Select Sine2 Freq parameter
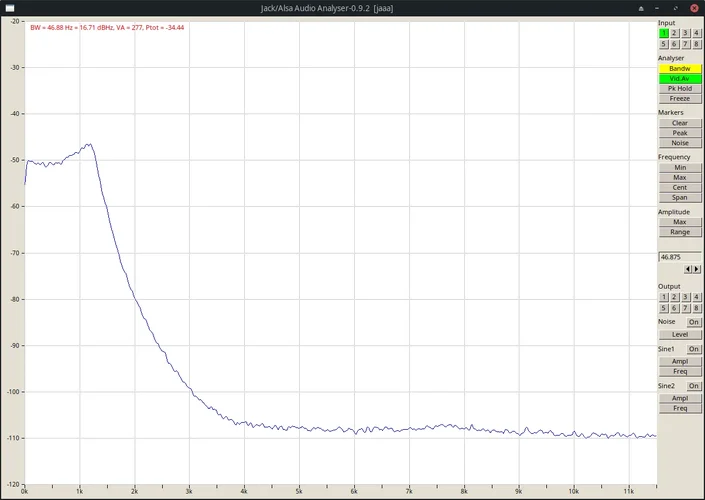The height and width of the screenshot is (500, 705). tap(680, 408)
